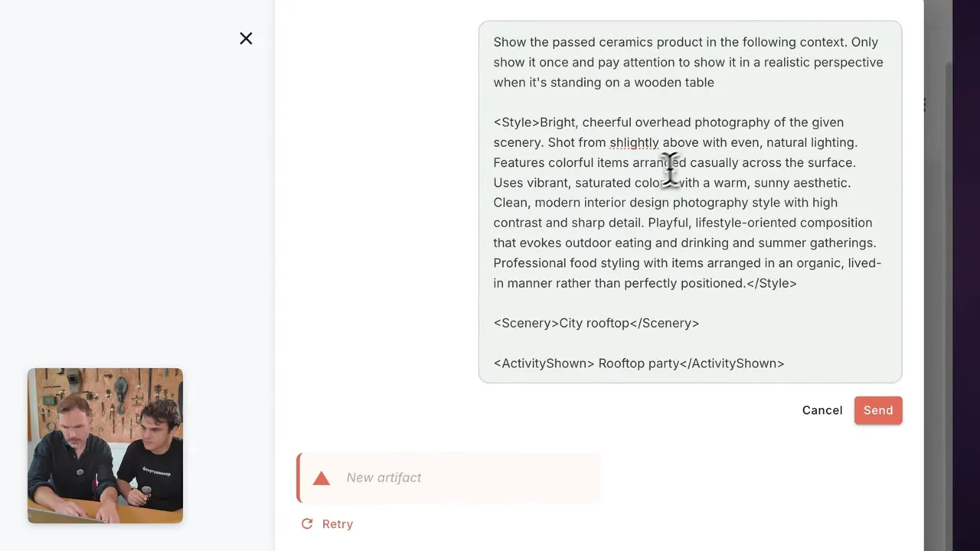The width and height of the screenshot is (980, 551).
Task: Click the Send button
Action: (877, 410)
